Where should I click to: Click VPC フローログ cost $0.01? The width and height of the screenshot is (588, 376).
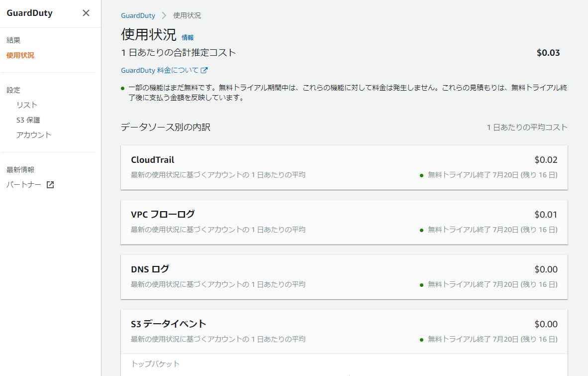546,215
